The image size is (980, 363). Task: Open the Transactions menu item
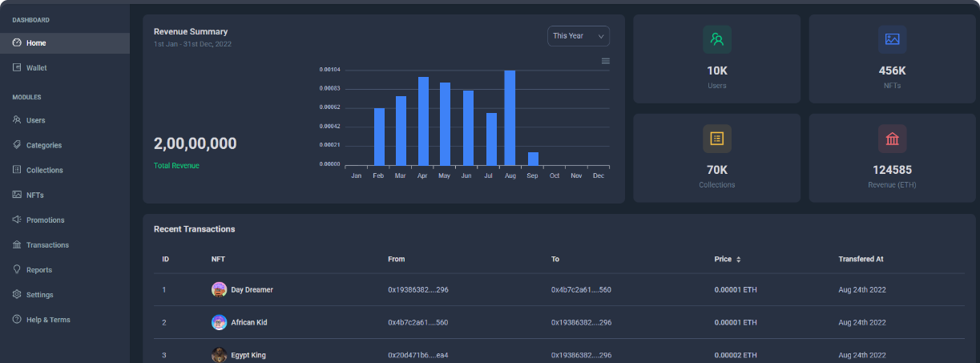coord(65,244)
